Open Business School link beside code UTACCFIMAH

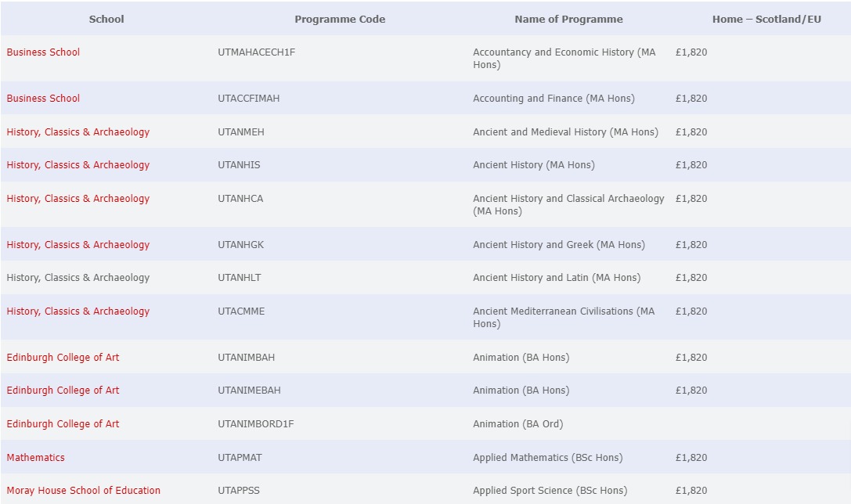(x=43, y=99)
